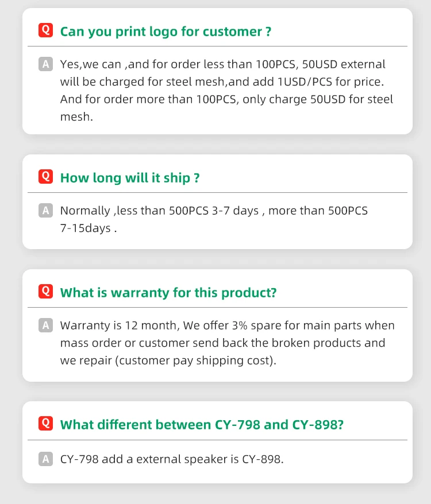Image resolution: width=431 pixels, height=504 pixels.
Task: Expand the "How long will it ship ?" question
Action: (x=130, y=178)
